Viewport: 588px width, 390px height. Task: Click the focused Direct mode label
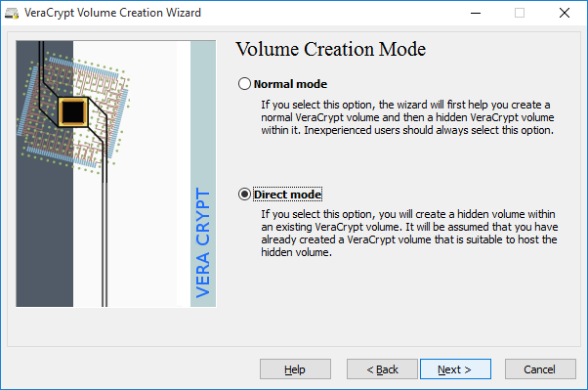click(x=287, y=195)
